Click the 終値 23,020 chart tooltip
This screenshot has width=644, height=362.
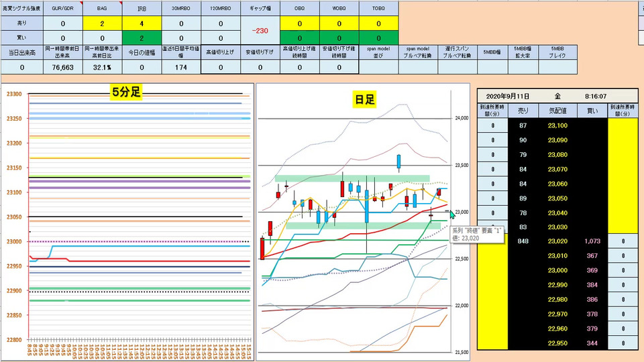(477, 235)
